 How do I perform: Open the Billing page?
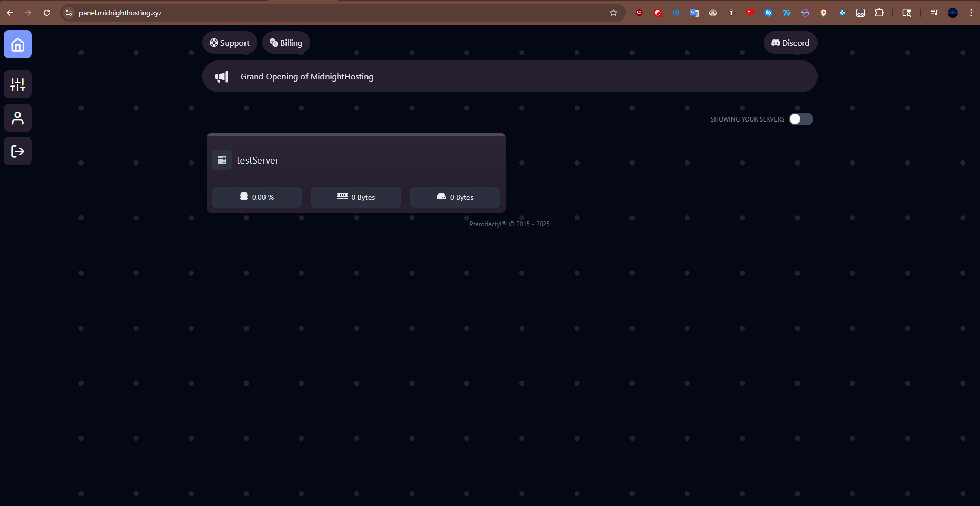pos(285,43)
